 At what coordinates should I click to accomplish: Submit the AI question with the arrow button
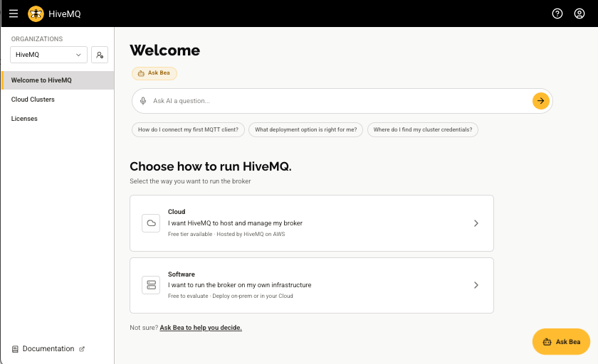coord(541,101)
